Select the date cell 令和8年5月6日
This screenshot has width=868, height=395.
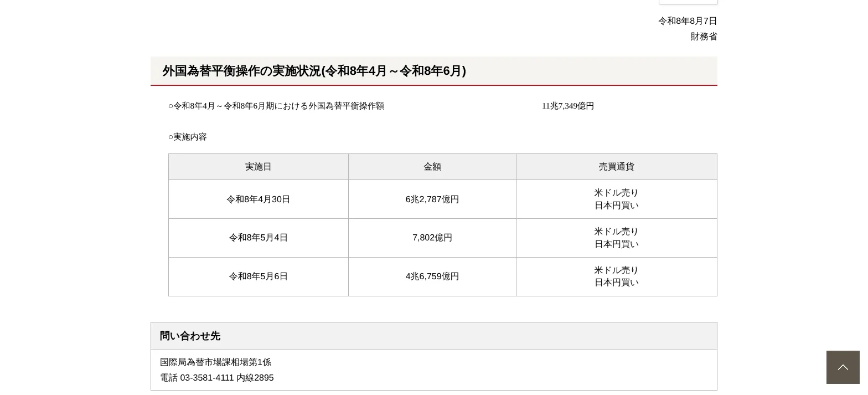pyautogui.click(x=259, y=276)
